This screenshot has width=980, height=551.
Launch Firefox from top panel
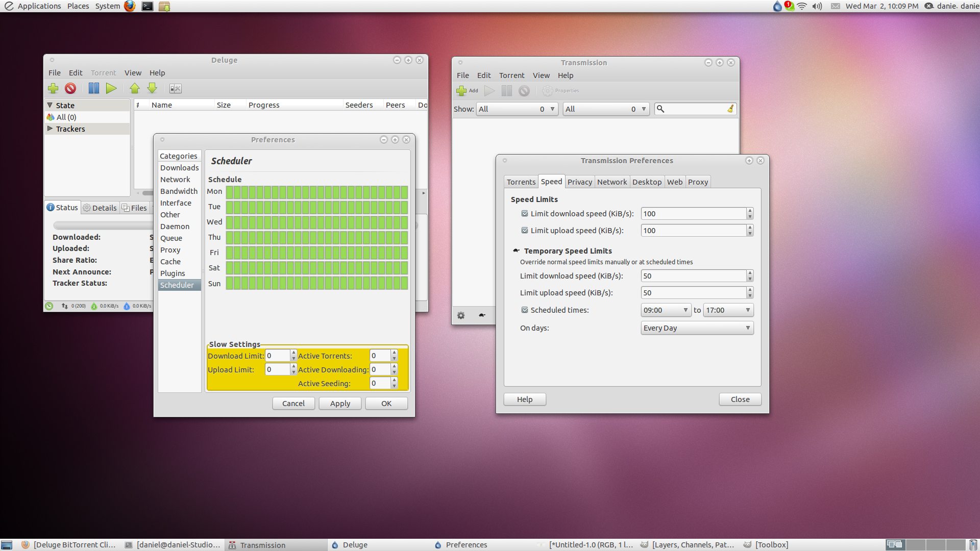(130, 6)
